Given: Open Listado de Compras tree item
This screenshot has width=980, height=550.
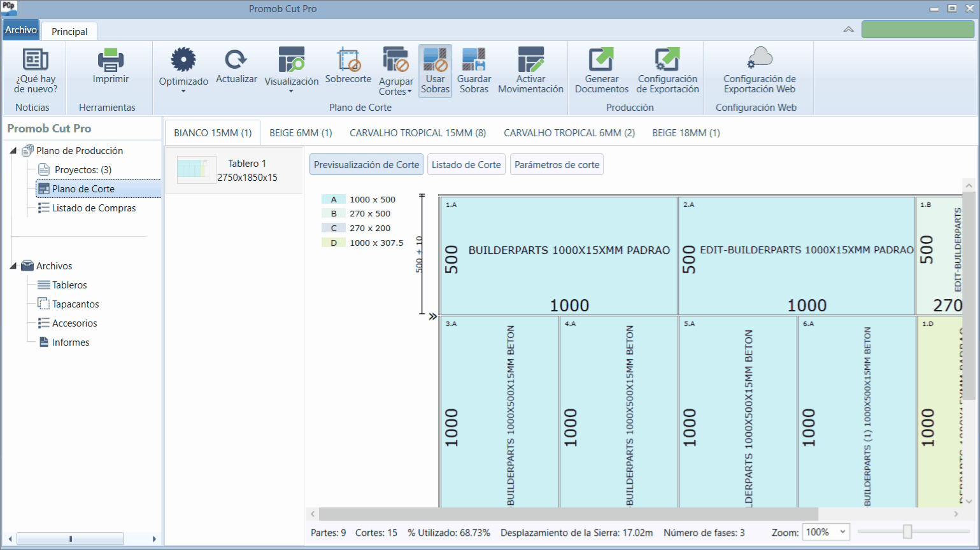Looking at the screenshot, I should pos(94,208).
